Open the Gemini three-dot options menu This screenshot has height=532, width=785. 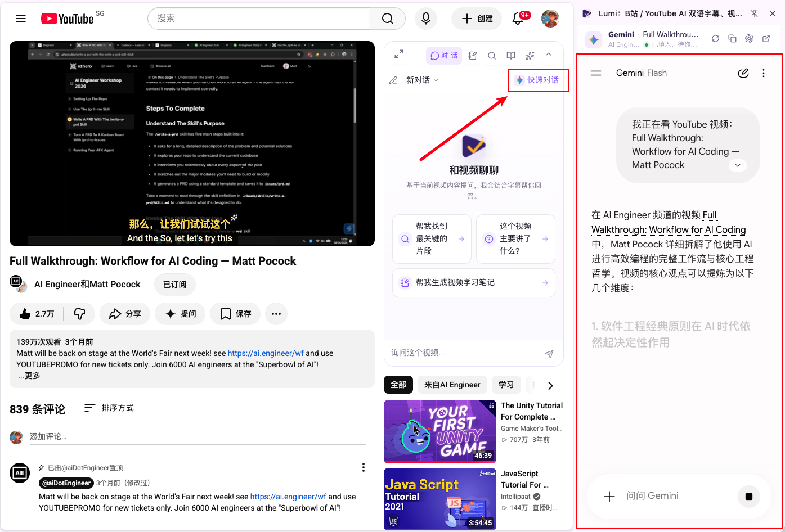[x=764, y=73]
